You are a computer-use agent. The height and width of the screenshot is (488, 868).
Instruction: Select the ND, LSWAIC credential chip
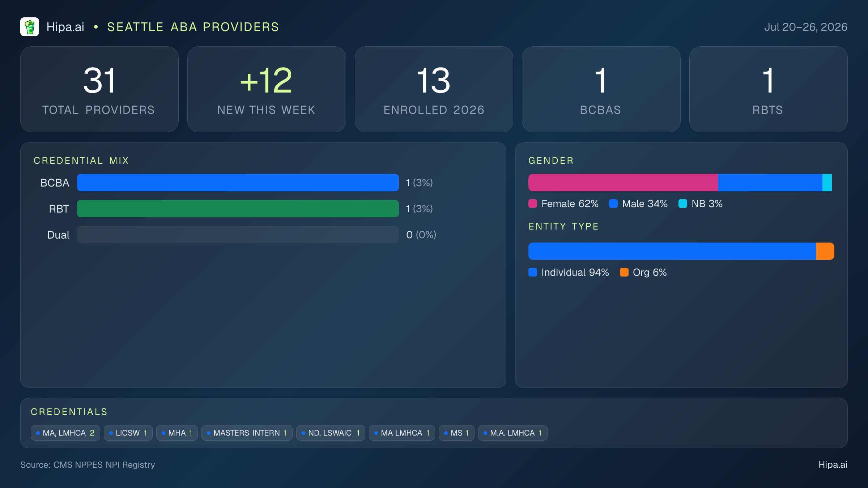pyautogui.click(x=331, y=433)
